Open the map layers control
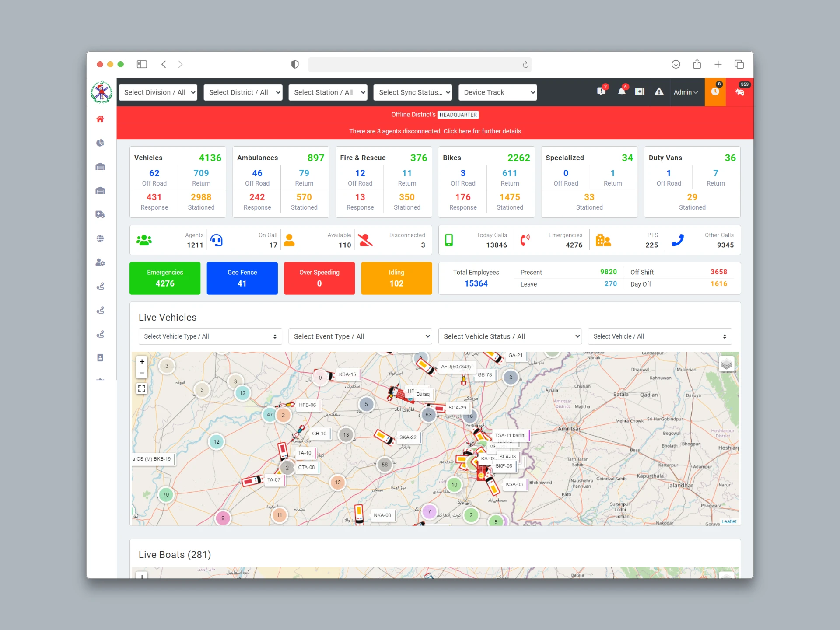 727,364
